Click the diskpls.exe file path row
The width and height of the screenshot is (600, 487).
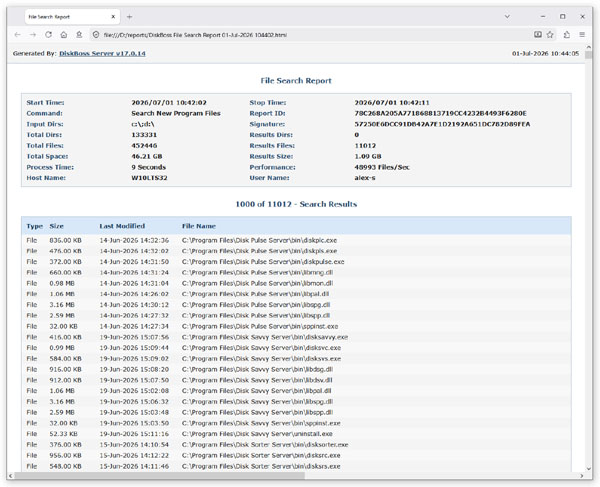point(259,251)
